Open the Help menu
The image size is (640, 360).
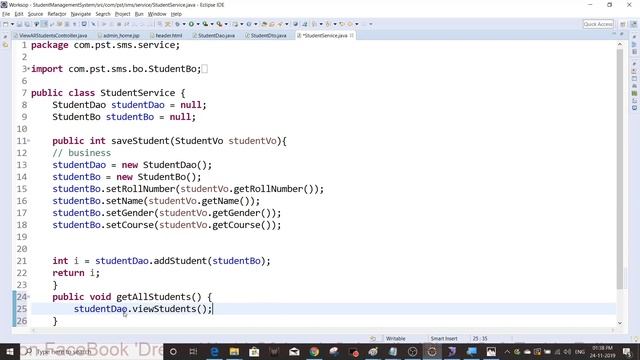click(176, 14)
